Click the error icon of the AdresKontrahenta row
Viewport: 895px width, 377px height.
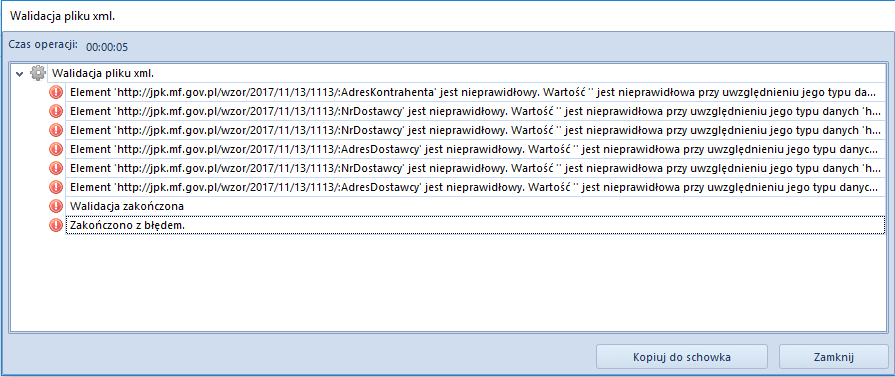57,91
